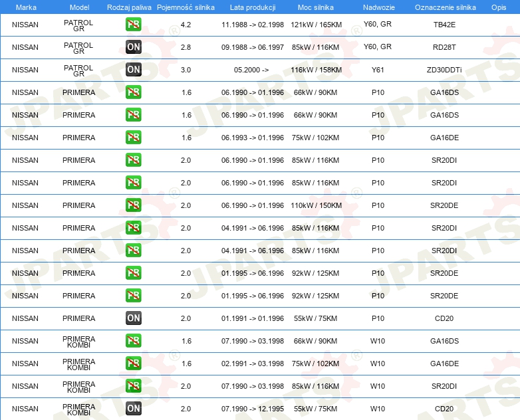Click the 02.1991 -> 03.1998 production years

pyautogui.click(x=253, y=364)
